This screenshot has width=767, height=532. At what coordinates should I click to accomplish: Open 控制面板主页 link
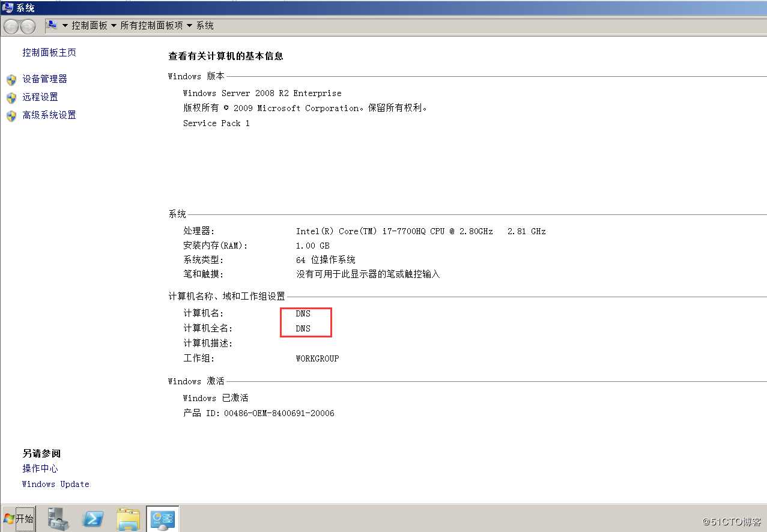pyautogui.click(x=49, y=52)
